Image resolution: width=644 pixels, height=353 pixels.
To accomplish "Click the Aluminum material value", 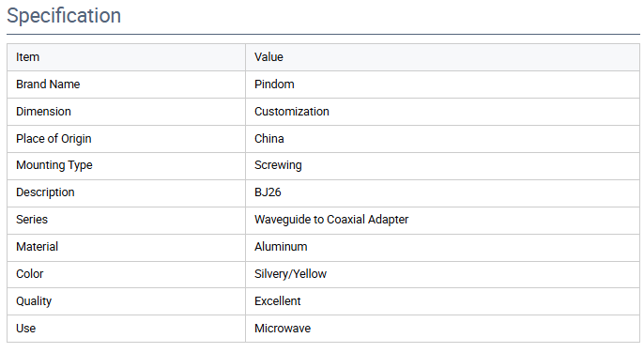I will (x=281, y=247).
